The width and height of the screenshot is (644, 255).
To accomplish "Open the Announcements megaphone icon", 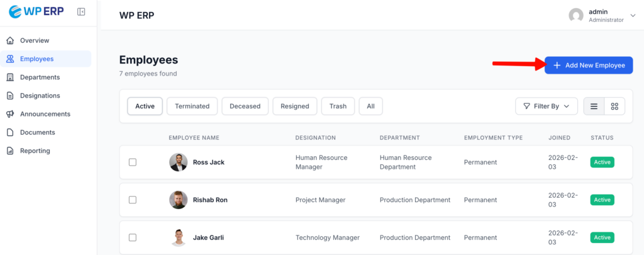I will [x=10, y=114].
